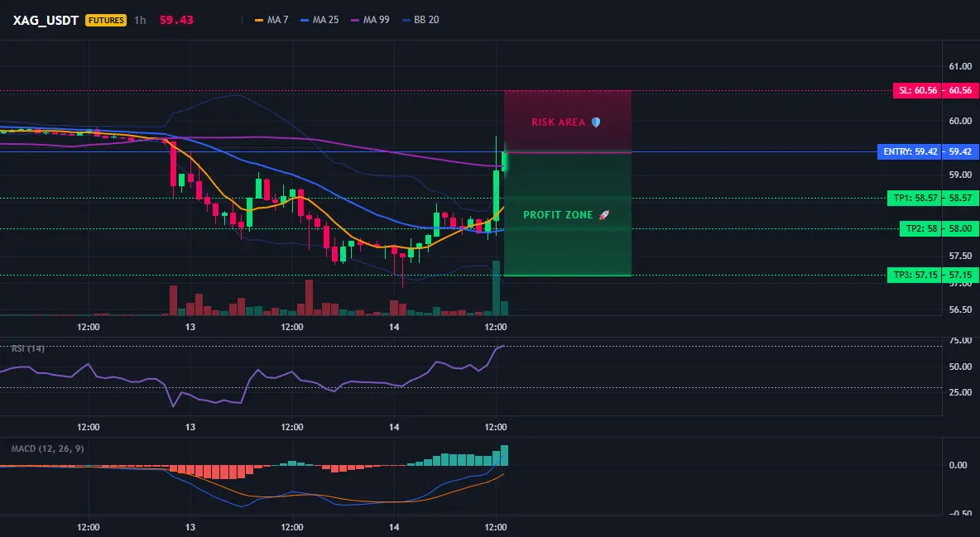Click the 50.00 RSI axis value
The height and width of the screenshot is (537, 980).
click(960, 367)
